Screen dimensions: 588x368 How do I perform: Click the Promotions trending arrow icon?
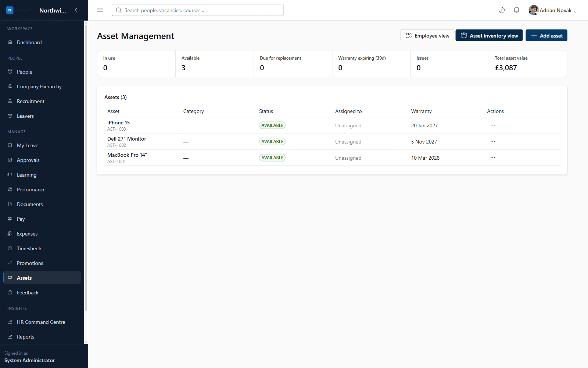(x=10, y=263)
